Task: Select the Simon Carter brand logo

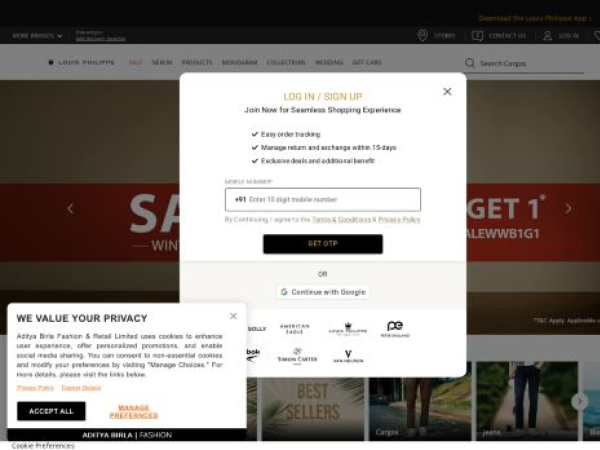Action: coord(297,356)
